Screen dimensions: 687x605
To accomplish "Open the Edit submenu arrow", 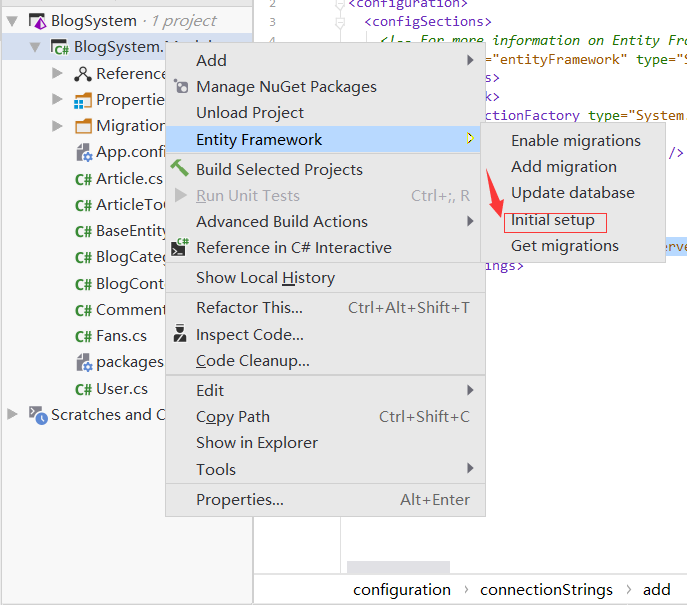I will coord(470,390).
